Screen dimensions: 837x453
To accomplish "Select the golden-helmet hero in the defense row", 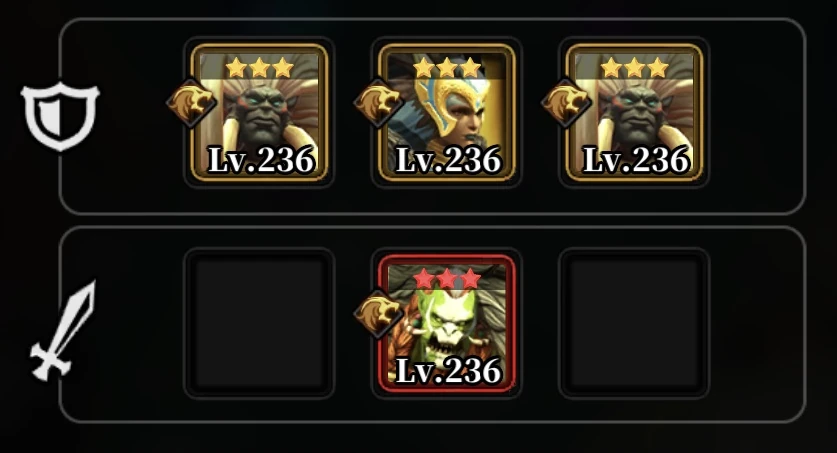I will [447, 113].
